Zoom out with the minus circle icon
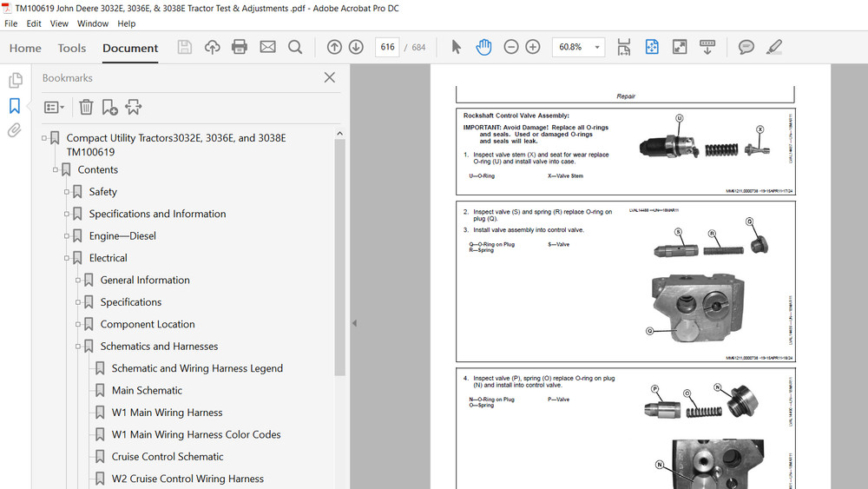This screenshot has height=489, width=868. pos(511,47)
